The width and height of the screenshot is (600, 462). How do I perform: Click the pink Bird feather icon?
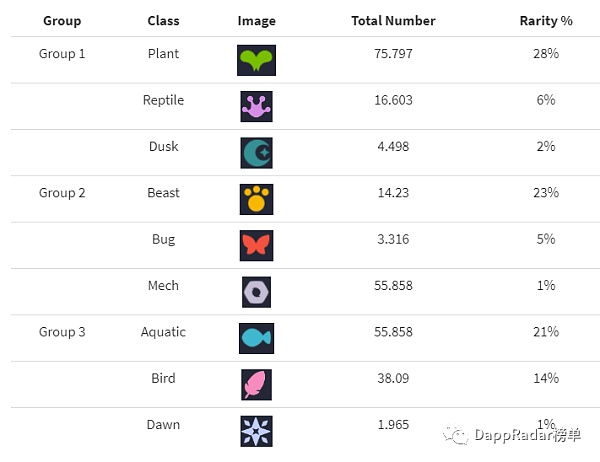click(256, 385)
